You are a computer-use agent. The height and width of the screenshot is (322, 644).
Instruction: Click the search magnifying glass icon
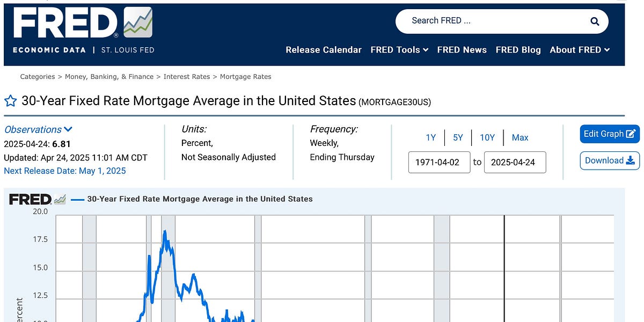pyautogui.click(x=594, y=21)
